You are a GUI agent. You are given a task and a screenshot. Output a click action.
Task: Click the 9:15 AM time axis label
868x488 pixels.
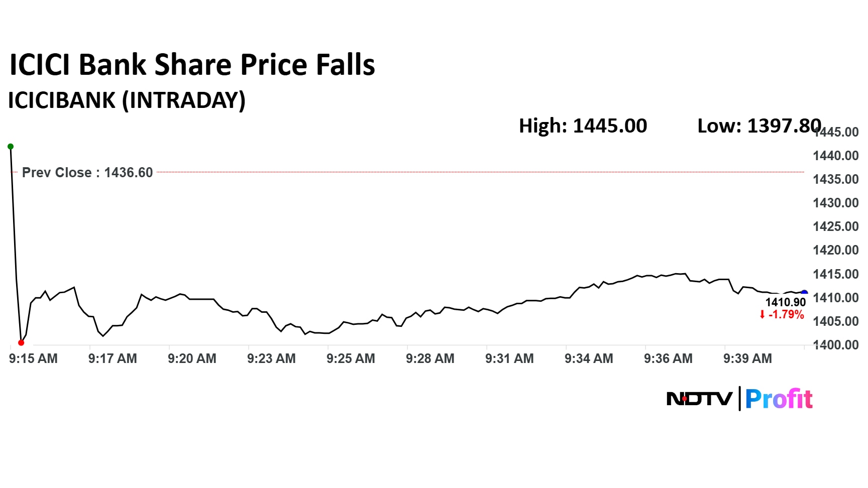pyautogui.click(x=33, y=358)
